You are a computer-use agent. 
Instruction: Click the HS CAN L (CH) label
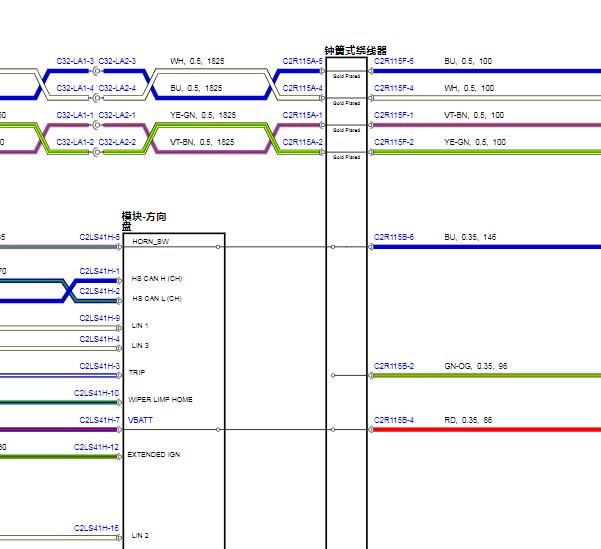(157, 298)
